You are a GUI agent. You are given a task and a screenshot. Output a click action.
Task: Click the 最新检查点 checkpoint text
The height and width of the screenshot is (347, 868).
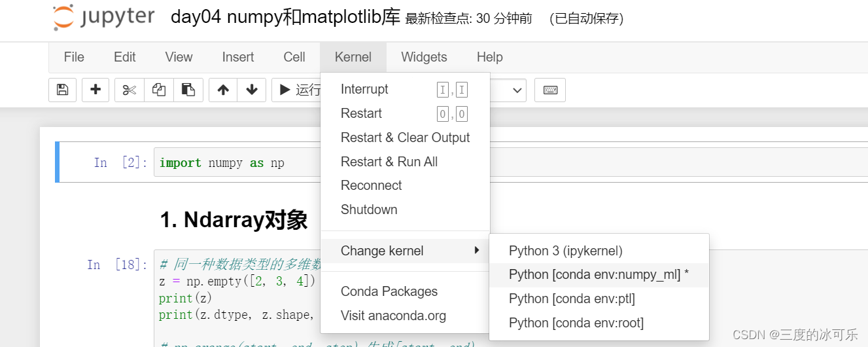[469, 19]
